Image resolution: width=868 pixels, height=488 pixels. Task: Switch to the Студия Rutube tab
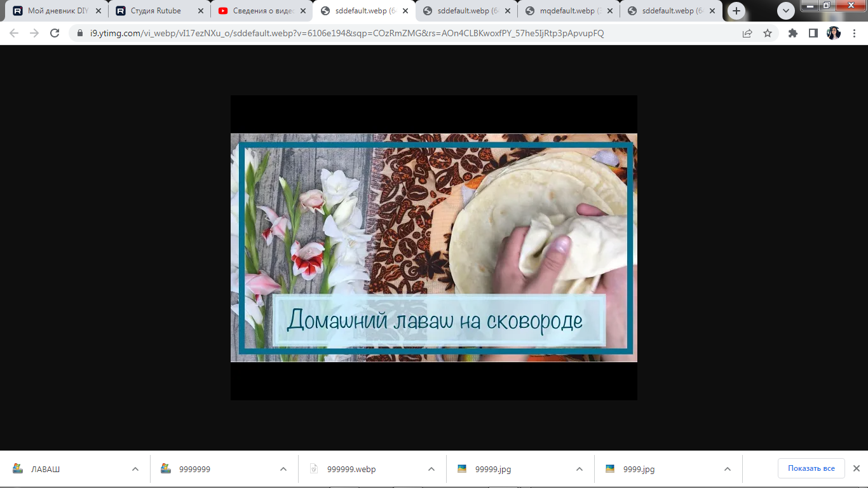tap(159, 11)
